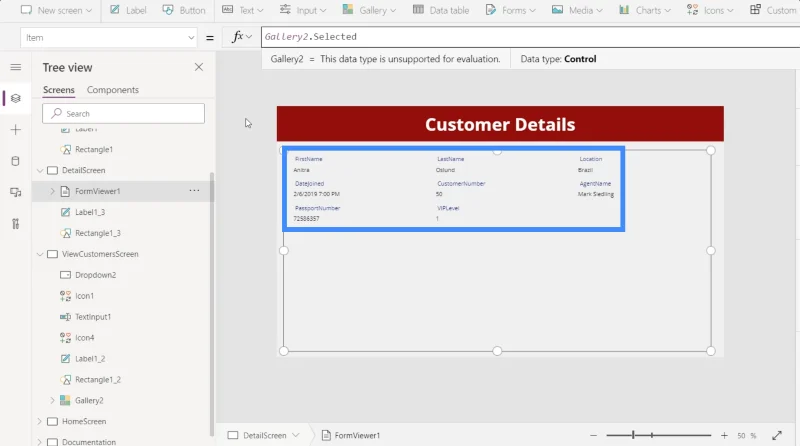Open the Media dropdown in toolbar
Screen dimensions: 800x446
[577, 10]
